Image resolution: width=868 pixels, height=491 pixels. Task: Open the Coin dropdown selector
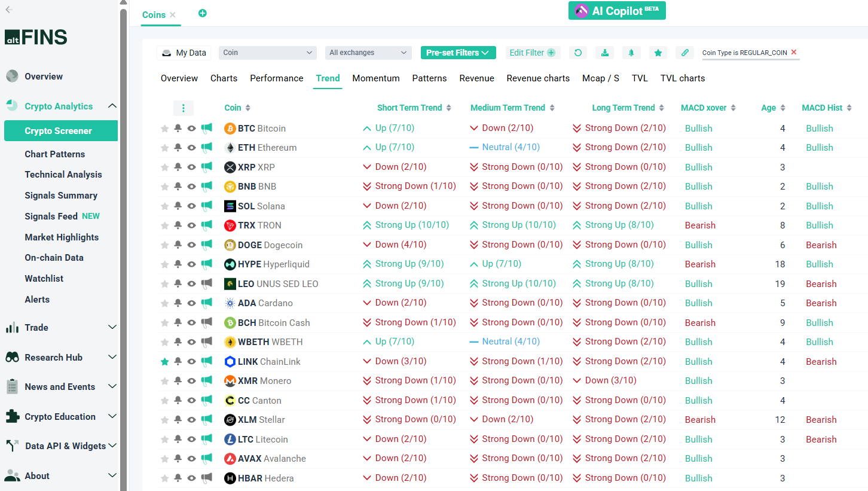267,53
